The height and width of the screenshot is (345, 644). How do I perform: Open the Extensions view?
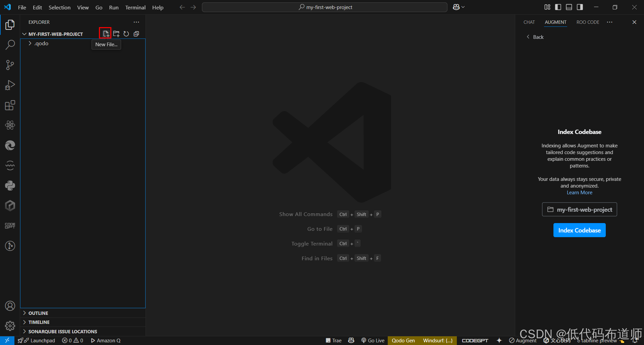coord(10,105)
